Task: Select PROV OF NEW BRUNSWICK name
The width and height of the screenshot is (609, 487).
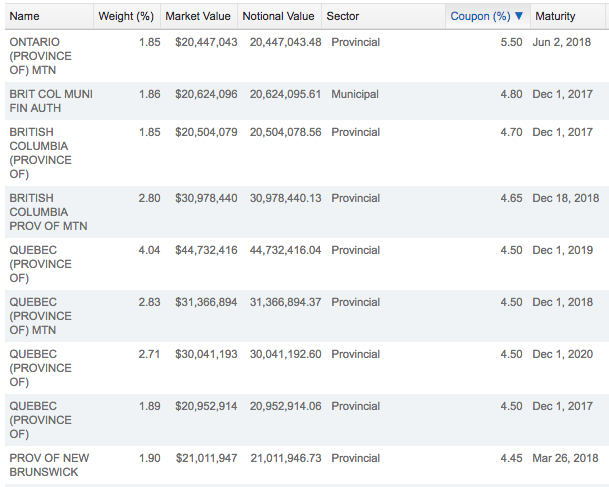Action: click(49, 465)
